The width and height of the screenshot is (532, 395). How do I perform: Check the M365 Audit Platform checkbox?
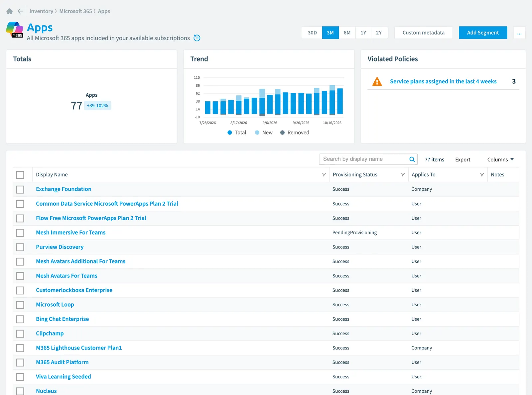pos(20,362)
